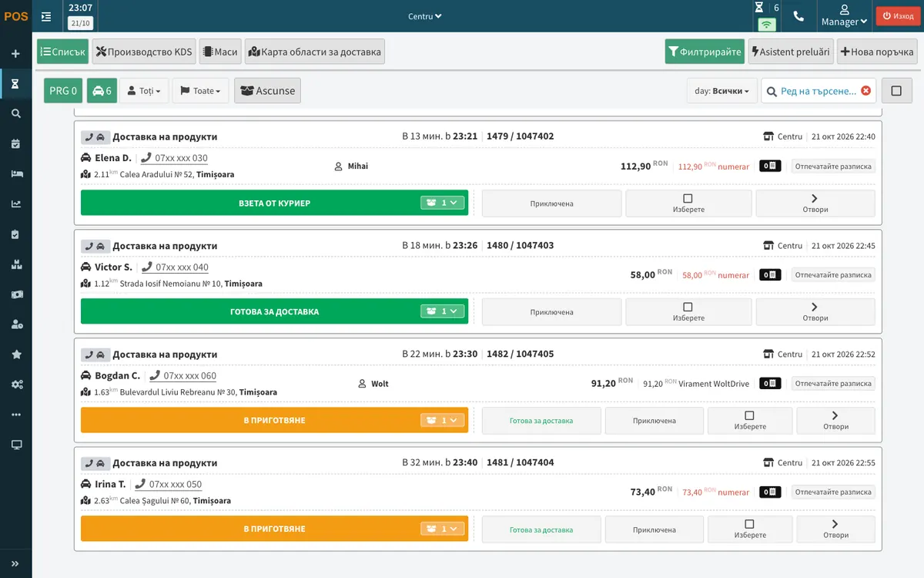This screenshot has width=924, height=578.
Task: Click the green wifi status icon
Action: 767,24
